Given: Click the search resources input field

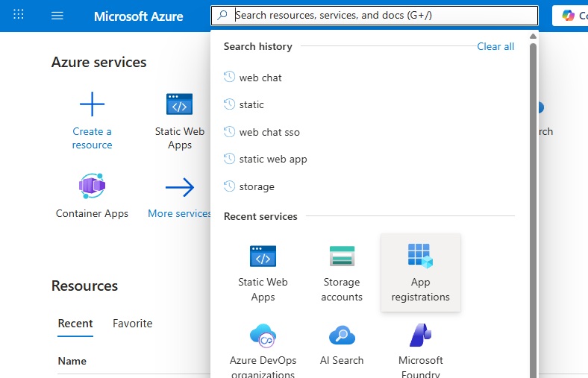Looking at the screenshot, I should [x=381, y=15].
